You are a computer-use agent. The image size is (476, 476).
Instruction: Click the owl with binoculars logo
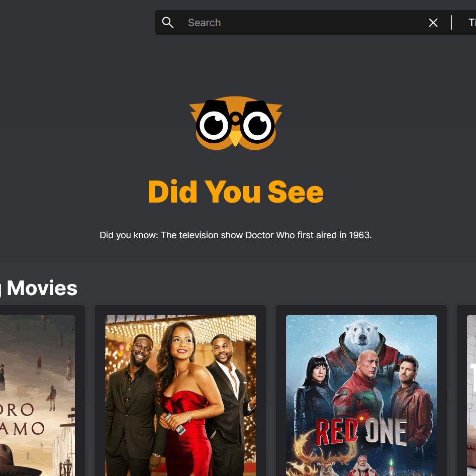tap(236, 123)
